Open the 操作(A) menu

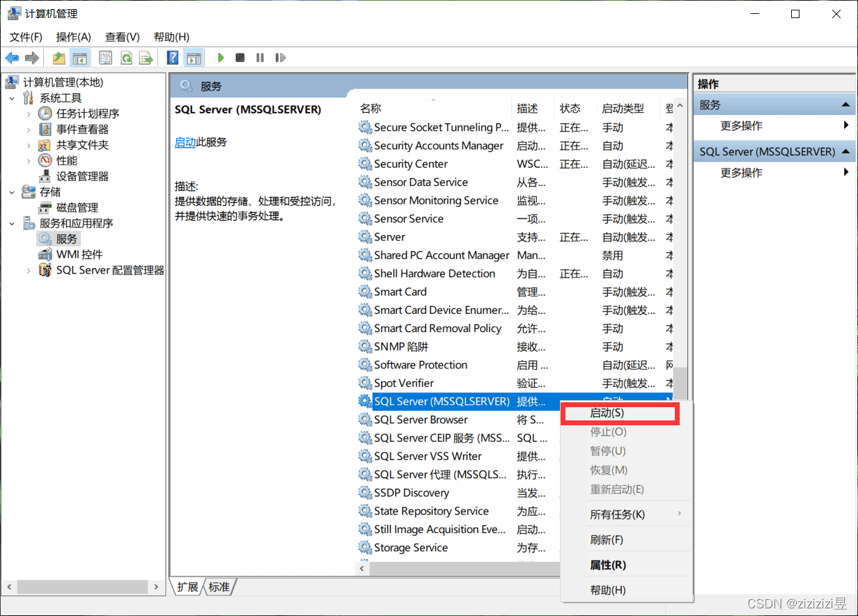click(x=74, y=37)
